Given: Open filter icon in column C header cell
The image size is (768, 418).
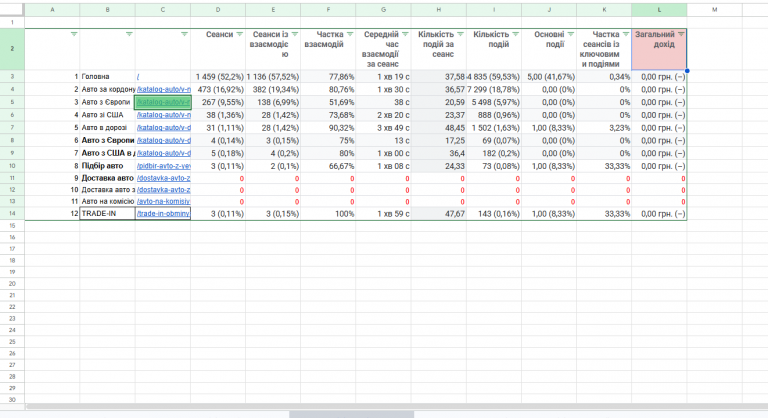Looking at the screenshot, I should [x=184, y=34].
